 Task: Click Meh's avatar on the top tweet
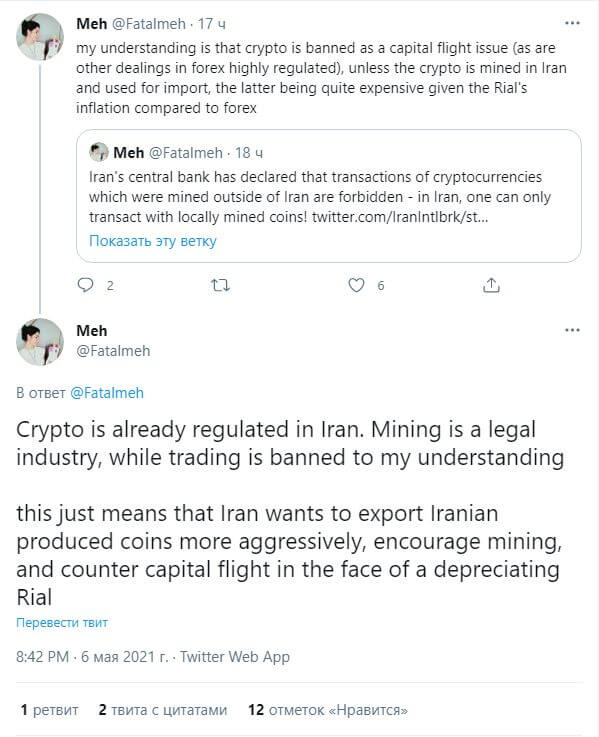tap(39, 37)
